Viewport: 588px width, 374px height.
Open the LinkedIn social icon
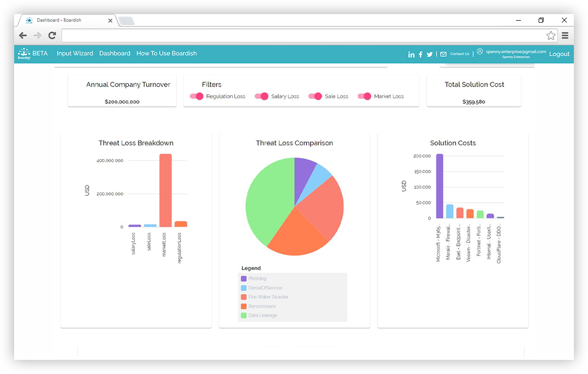click(411, 55)
